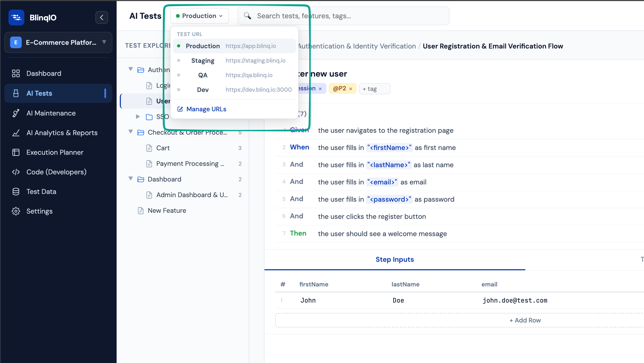Open the Dashboard menu item

click(43, 73)
